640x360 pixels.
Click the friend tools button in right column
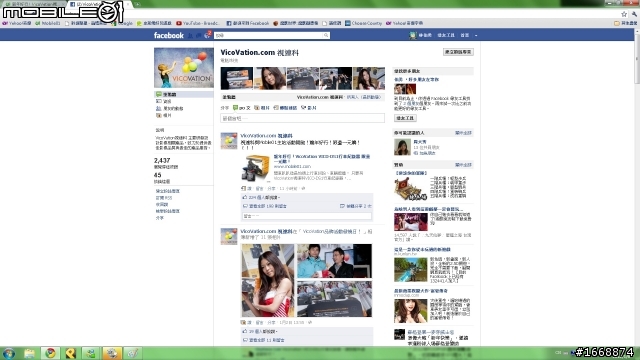coord(405,118)
